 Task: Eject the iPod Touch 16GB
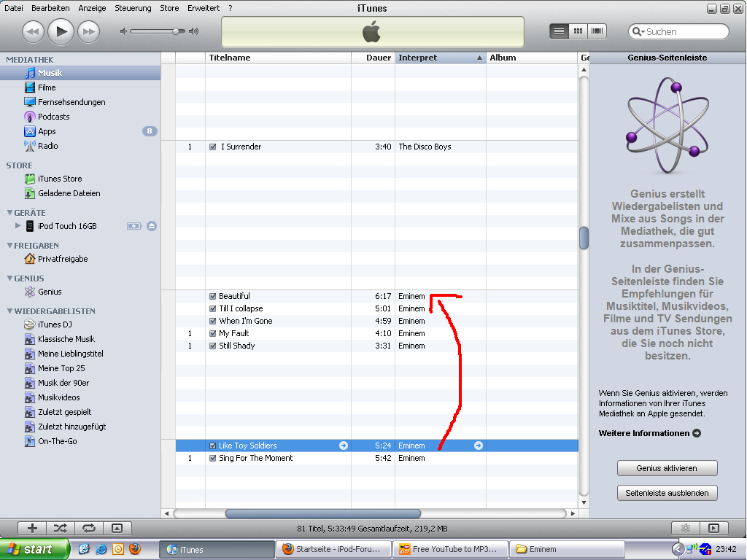(152, 226)
